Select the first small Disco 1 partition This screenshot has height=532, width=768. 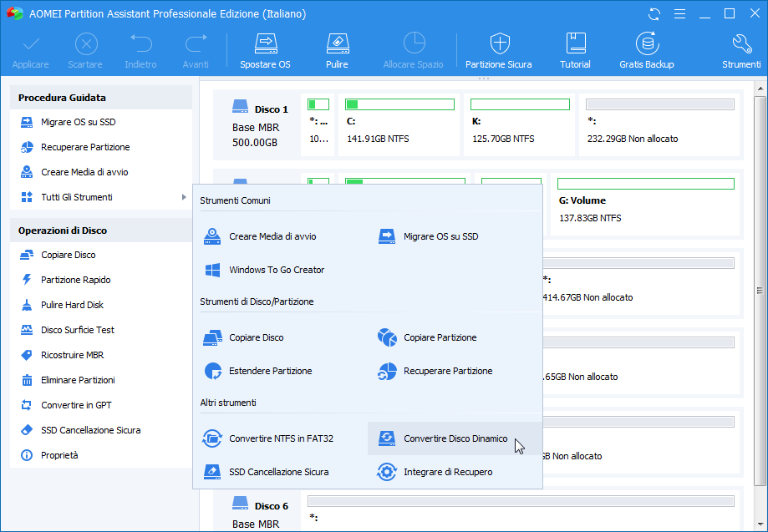click(318, 125)
